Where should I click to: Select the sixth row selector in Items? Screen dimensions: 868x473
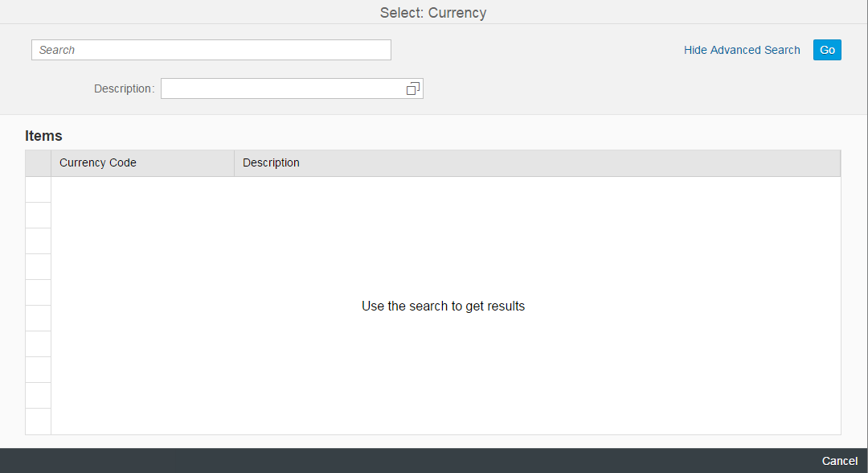[38, 319]
